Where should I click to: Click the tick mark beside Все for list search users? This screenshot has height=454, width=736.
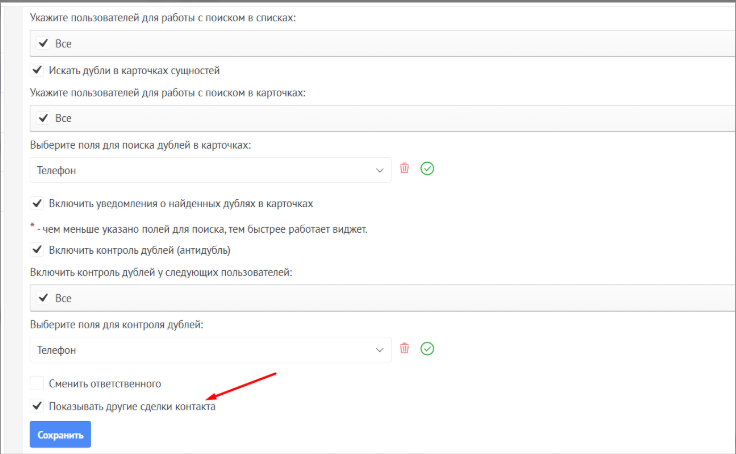tap(42, 44)
